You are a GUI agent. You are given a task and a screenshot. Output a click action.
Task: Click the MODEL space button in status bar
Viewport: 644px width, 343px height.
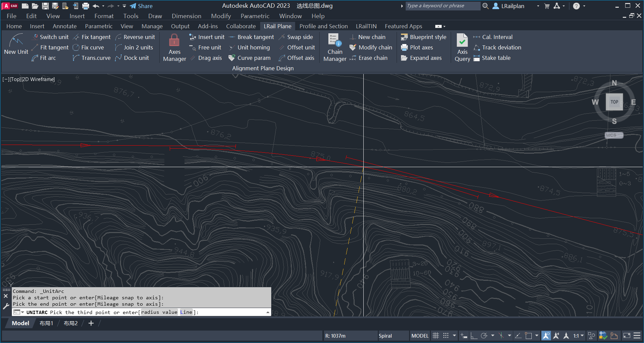[x=420, y=336]
